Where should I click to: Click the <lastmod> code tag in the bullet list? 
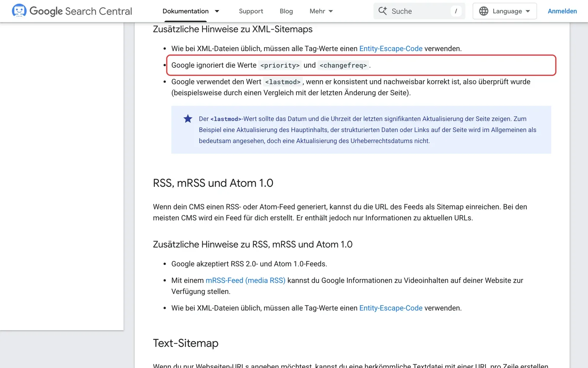(x=283, y=82)
